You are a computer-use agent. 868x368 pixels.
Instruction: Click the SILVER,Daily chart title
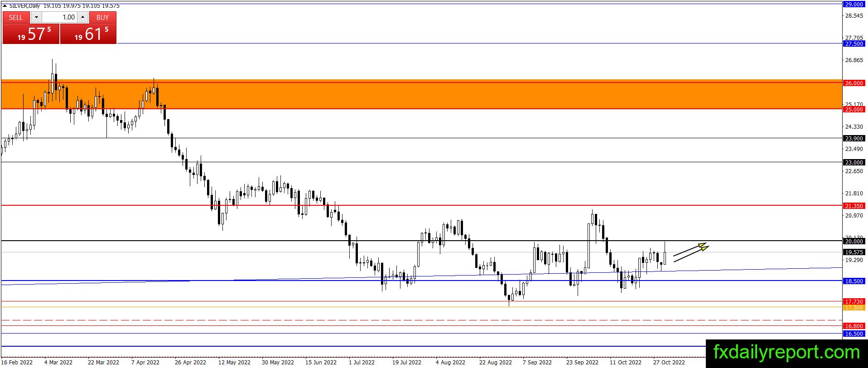[24, 6]
